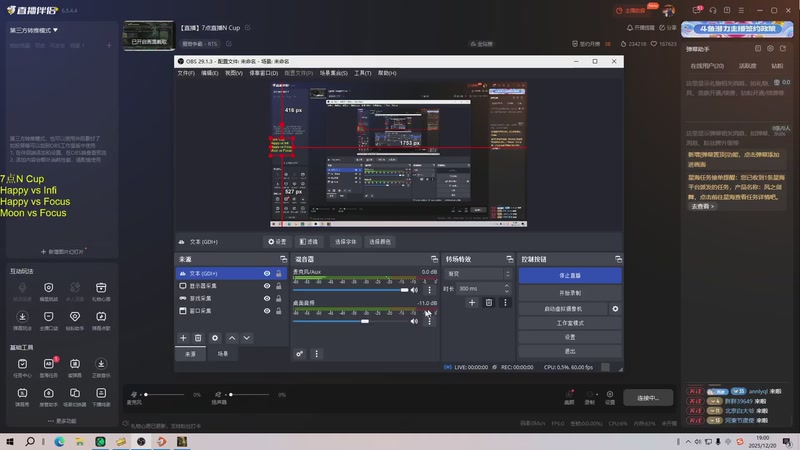Open the 渐变 transition type dropdown
800x450 pixels.
click(x=478, y=274)
